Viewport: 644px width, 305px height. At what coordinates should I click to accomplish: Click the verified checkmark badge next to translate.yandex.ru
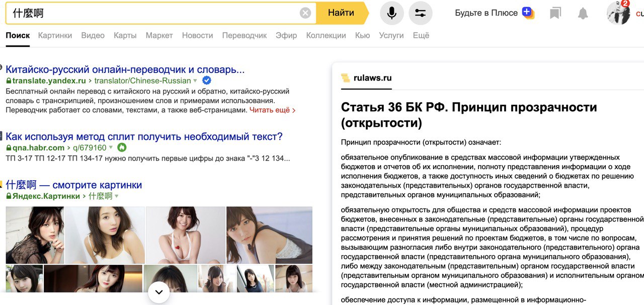[x=206, y=81]
